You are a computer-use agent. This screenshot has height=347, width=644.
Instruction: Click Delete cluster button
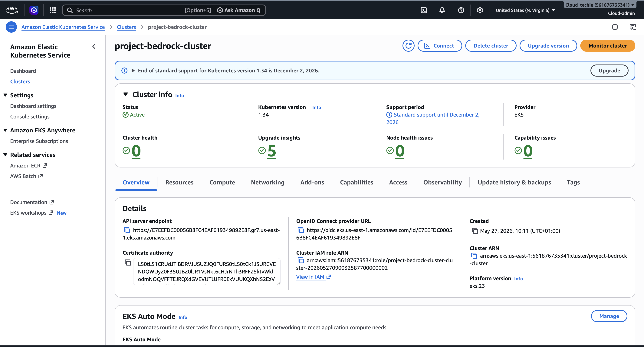(491, 46)
